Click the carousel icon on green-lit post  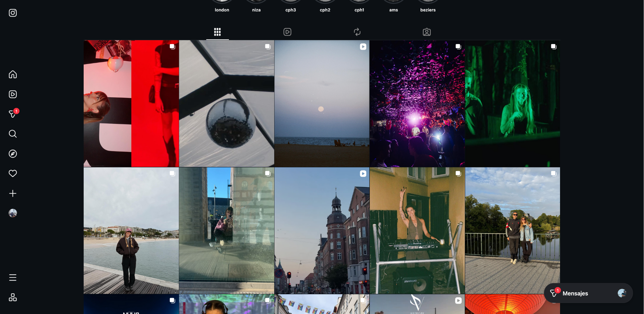pos(553,47)
